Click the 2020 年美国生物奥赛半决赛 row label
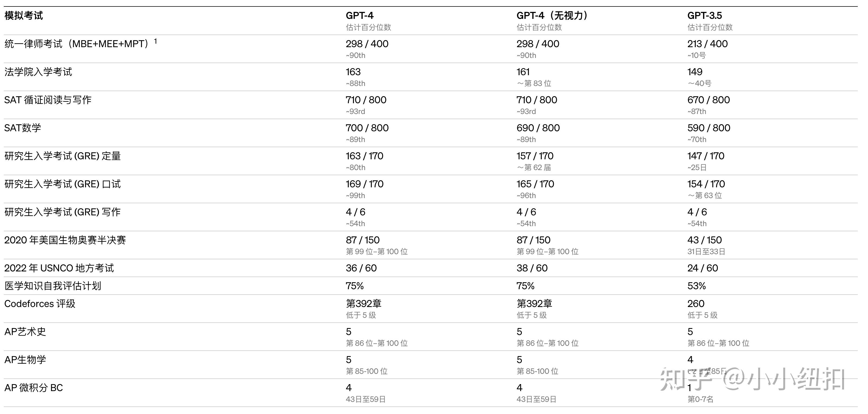This screenshot has height=414, width=868. [x=65, y=240]
